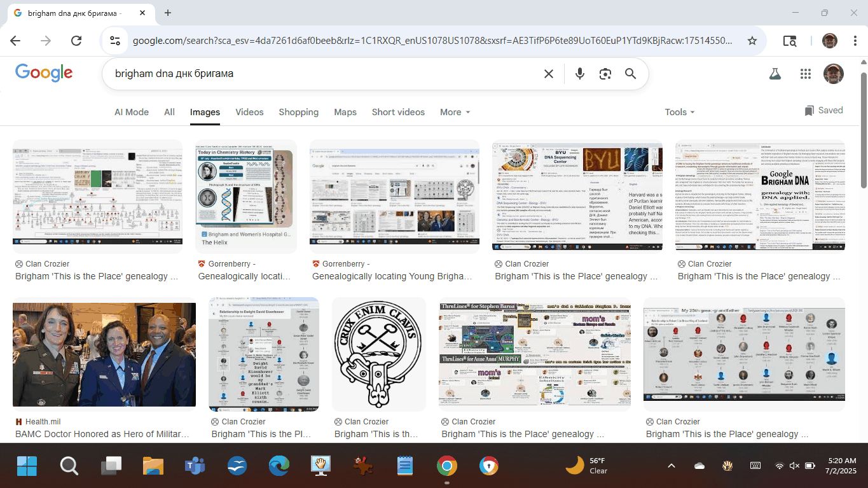
Task: Show hidden system tray icons
Action: (x=671, y=466)
